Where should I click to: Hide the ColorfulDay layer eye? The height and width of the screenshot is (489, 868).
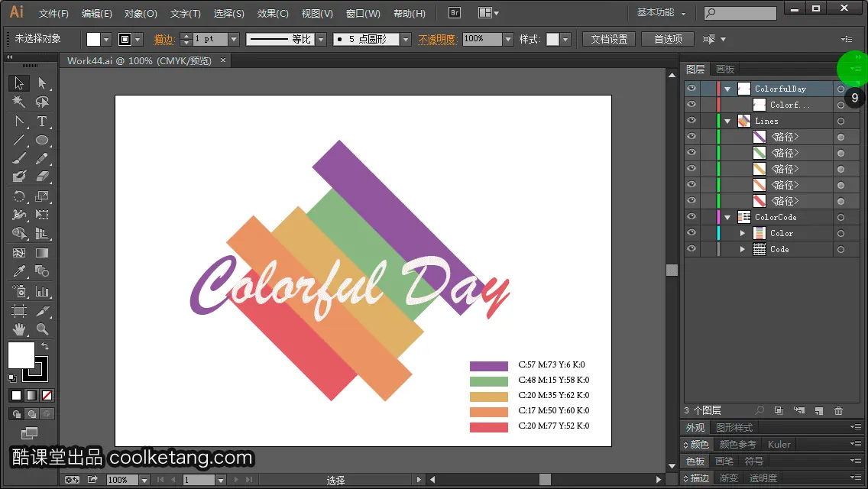(691, 88)
